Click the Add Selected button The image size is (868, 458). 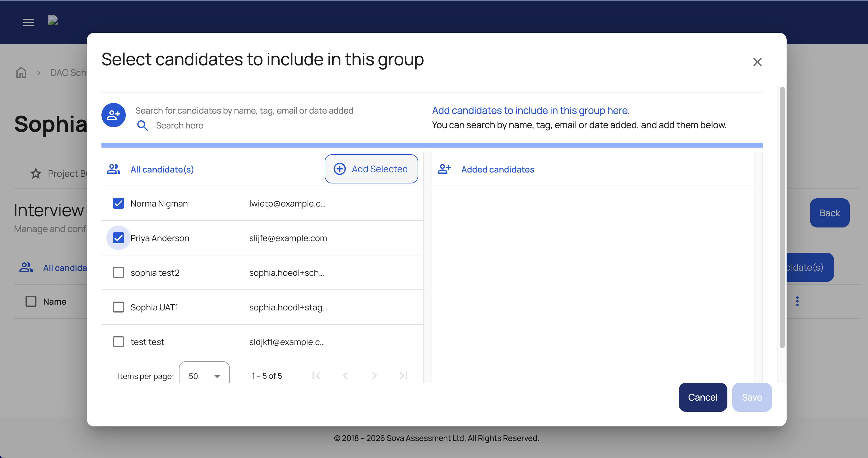371,169
